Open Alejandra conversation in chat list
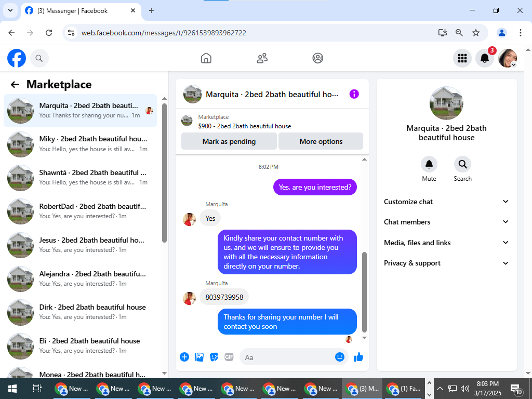The height and width of the screenshot is (399, 532). click(x=81, y=278)
